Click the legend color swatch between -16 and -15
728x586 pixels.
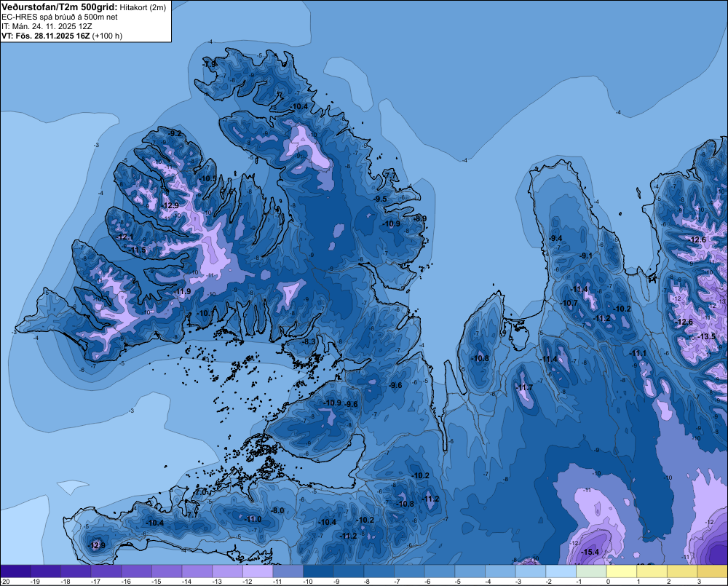(137, 571)
